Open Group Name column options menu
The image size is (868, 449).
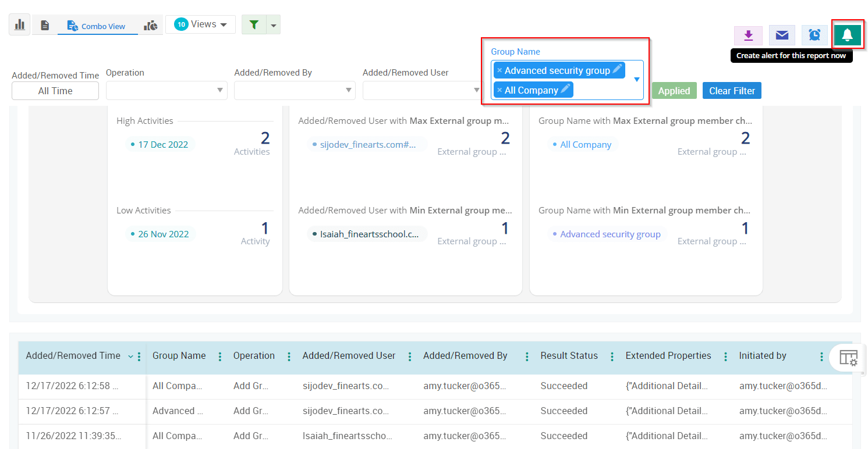coord(219,357)
